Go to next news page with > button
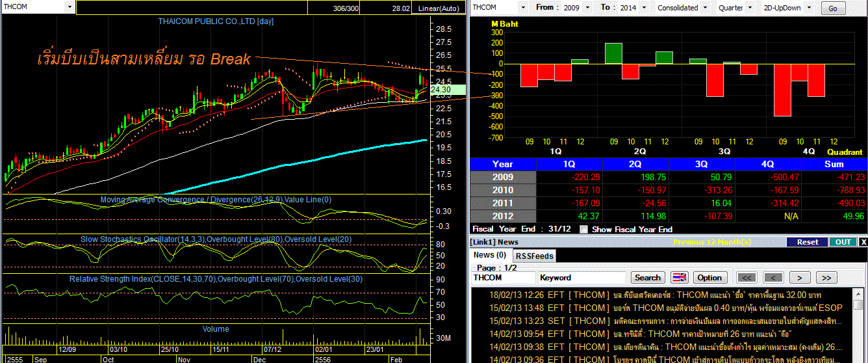This screenshot has width=868, height=363. tap(799, 277)
